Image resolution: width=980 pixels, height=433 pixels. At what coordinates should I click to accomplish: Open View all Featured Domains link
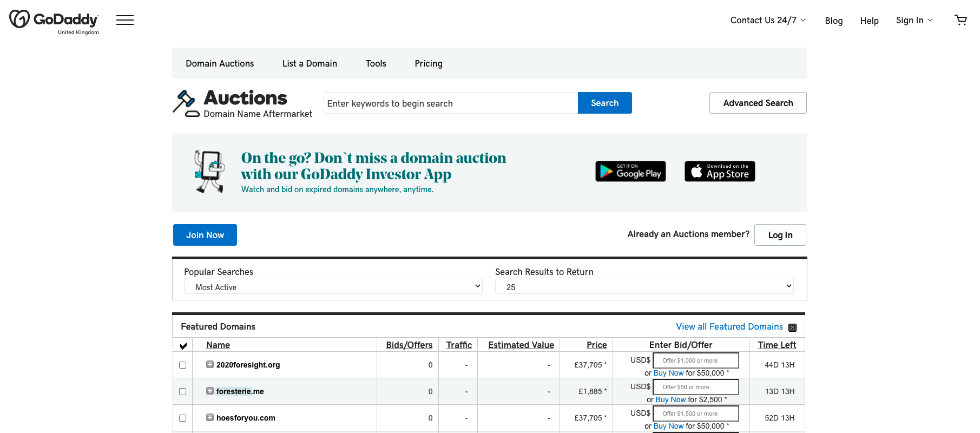point(729,326)
